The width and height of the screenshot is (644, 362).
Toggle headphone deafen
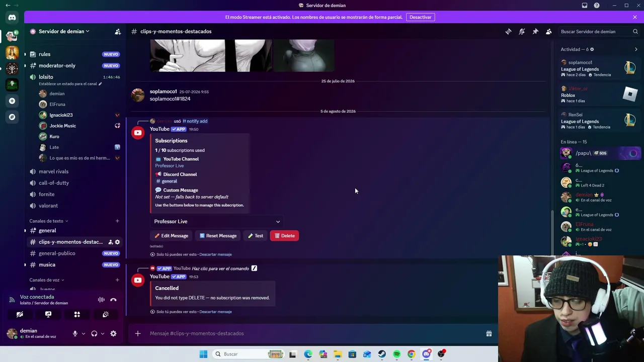[94, 333]
